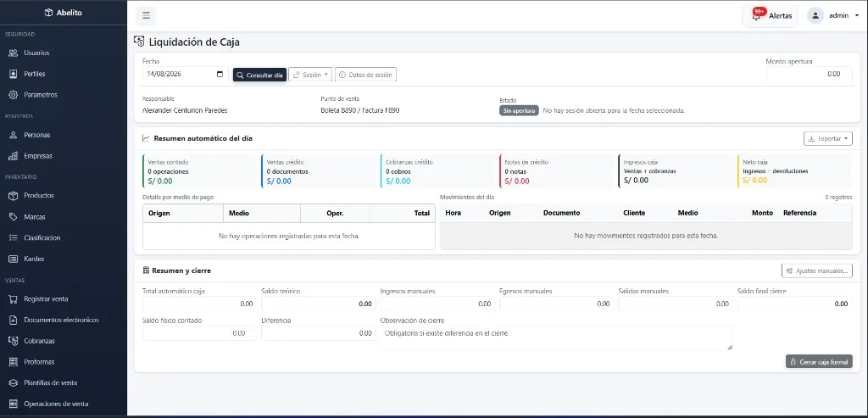Click the Saldo final cierre field
The width and height of the screenshot is (868, 418).
pyautogui.click(x=795, y=304)
